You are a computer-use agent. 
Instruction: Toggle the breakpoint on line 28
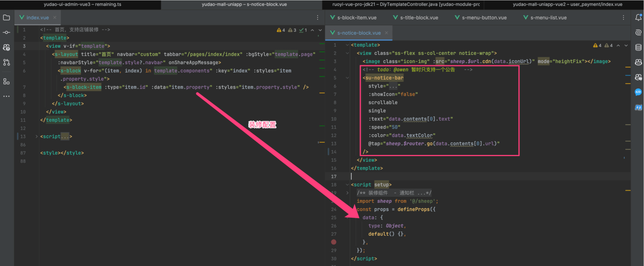point(333,242)
